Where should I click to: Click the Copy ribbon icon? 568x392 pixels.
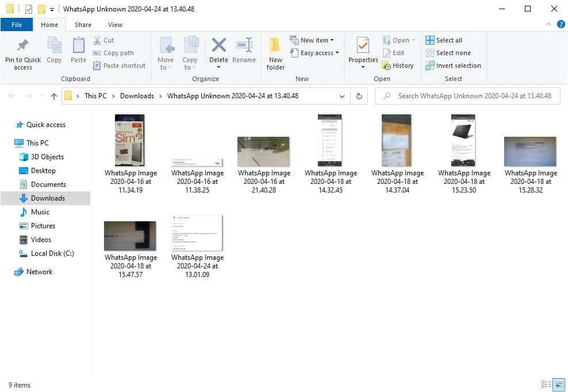55,45
